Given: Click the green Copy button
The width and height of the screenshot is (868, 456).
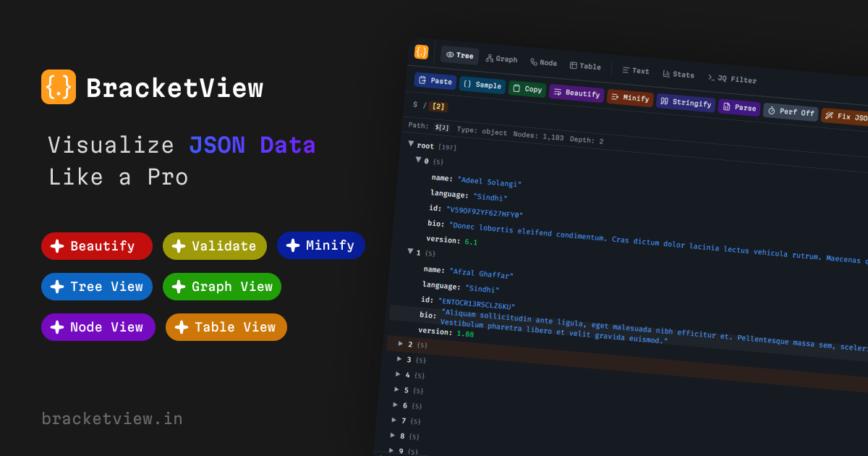Looking at the screenshot, I should 527,89.
